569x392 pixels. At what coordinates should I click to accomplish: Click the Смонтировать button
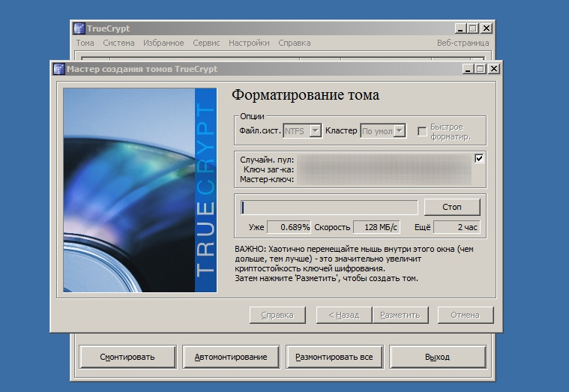(127, 357)
